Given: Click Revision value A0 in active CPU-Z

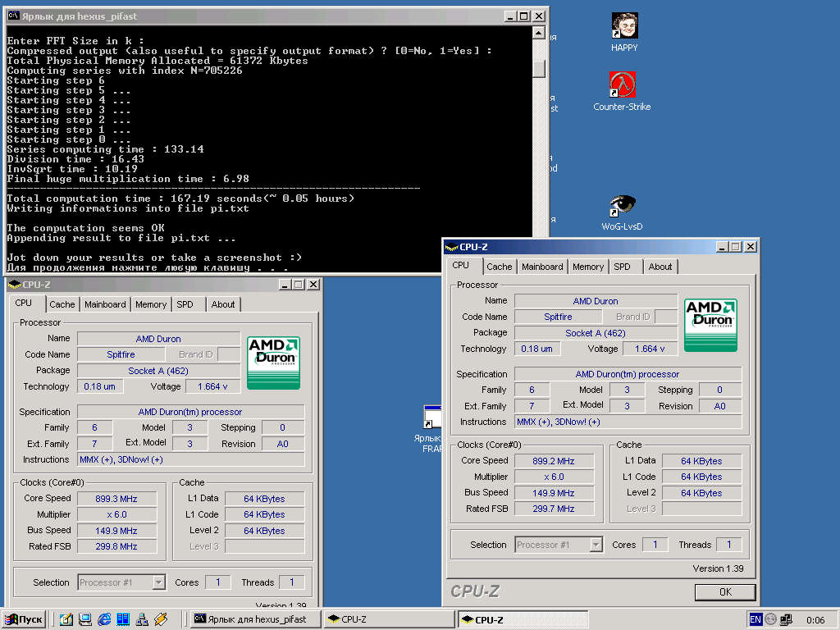Looking at the screenshot, I should pyautogui.click(x=720, y=406).
